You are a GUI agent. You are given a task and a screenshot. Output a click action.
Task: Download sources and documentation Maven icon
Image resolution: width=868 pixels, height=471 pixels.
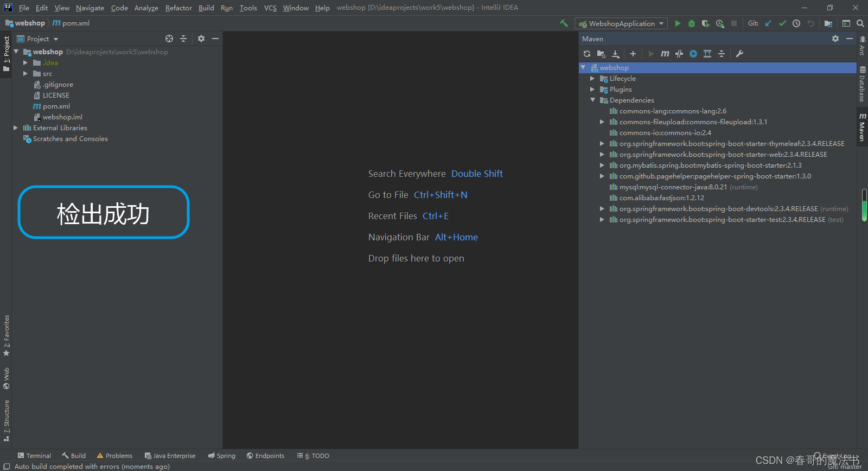616,54
